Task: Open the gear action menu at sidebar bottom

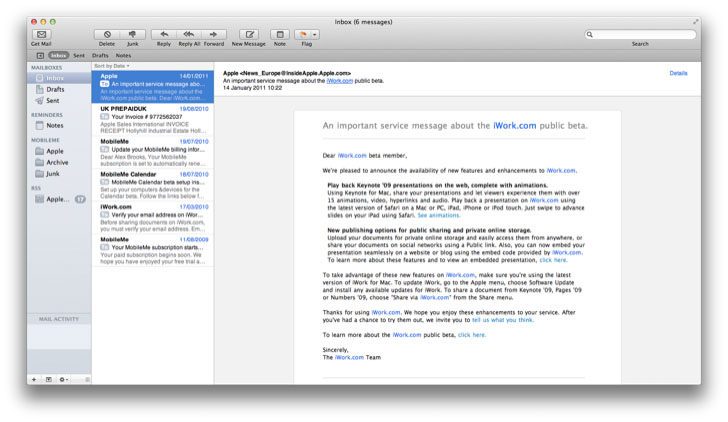Action: point(64,380)
